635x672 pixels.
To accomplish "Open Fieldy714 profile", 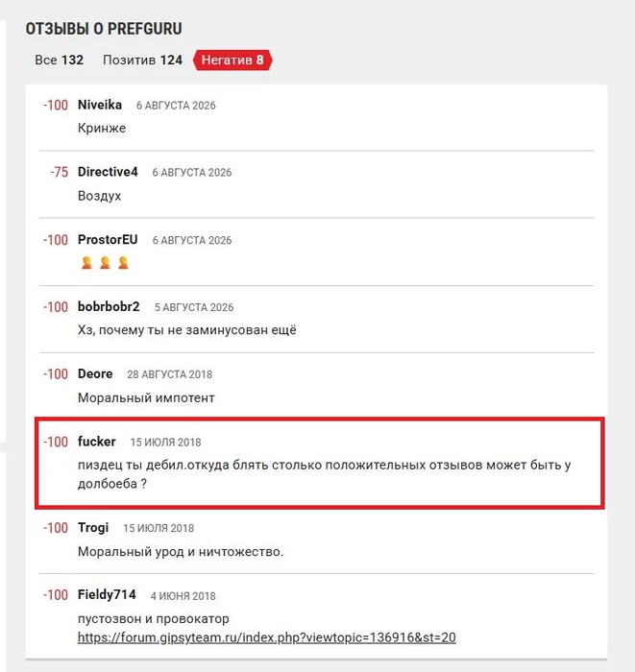I will click(107, 595).
